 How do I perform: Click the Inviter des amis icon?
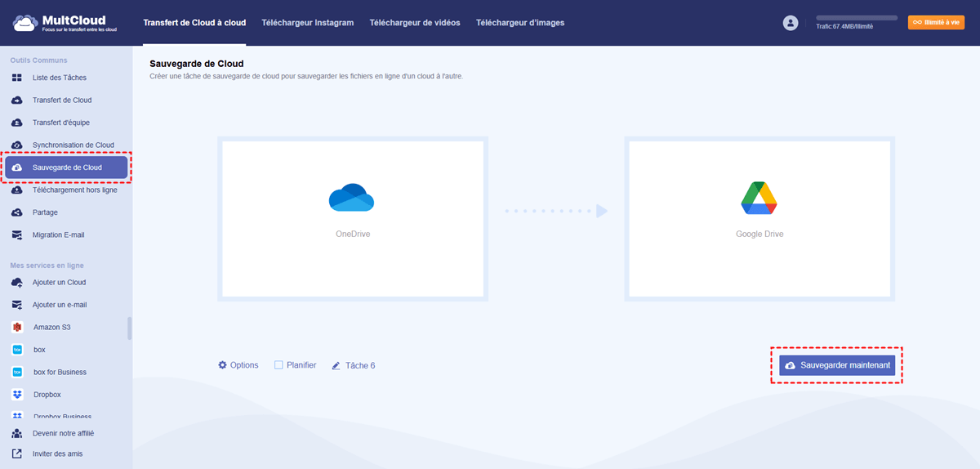pos(17,453)
